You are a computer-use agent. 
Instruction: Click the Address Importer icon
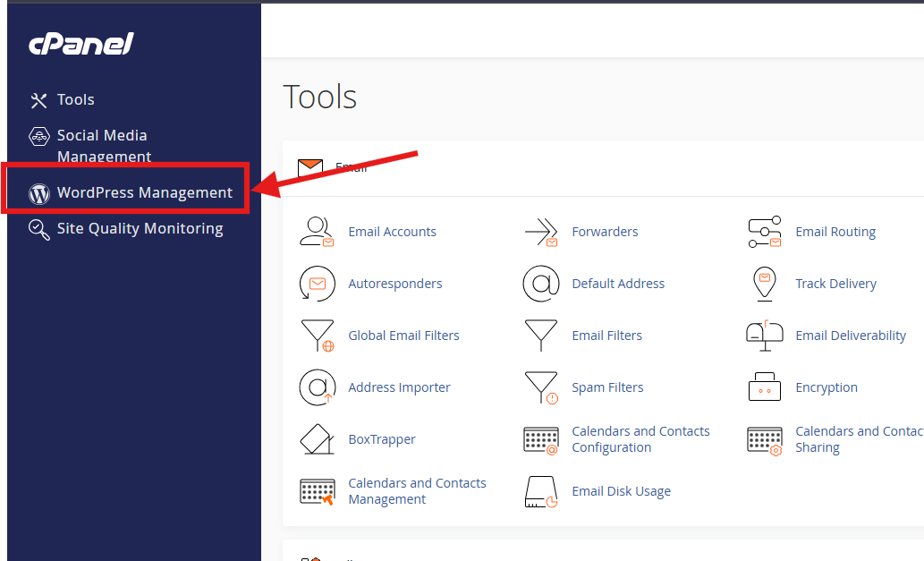click(317, 387)
